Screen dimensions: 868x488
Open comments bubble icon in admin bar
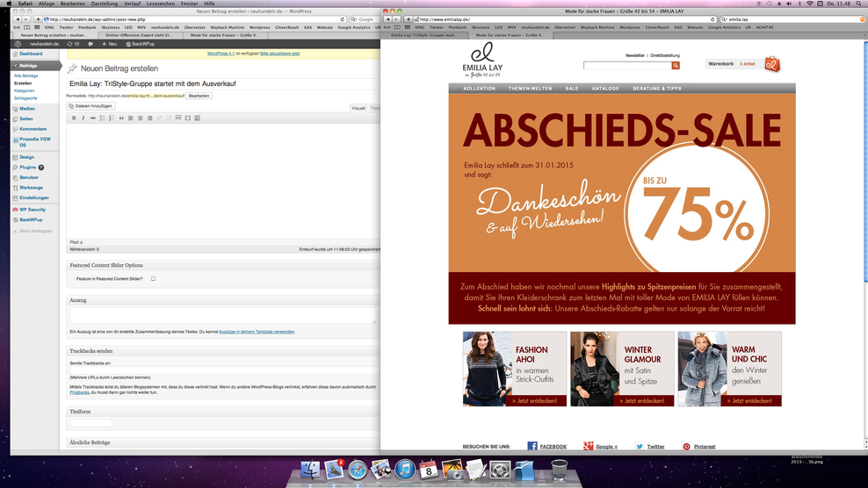[90, 44]
